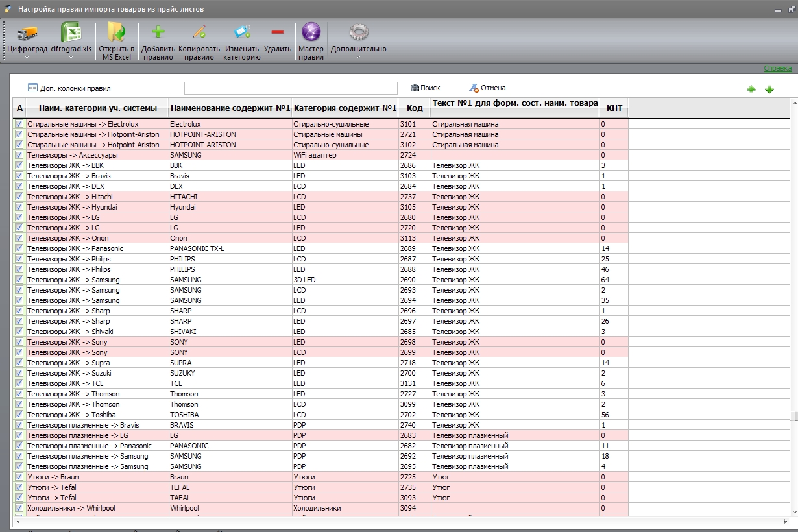Click the Цифроград truck icon
798x532 pixels.
tap(27, 32)
